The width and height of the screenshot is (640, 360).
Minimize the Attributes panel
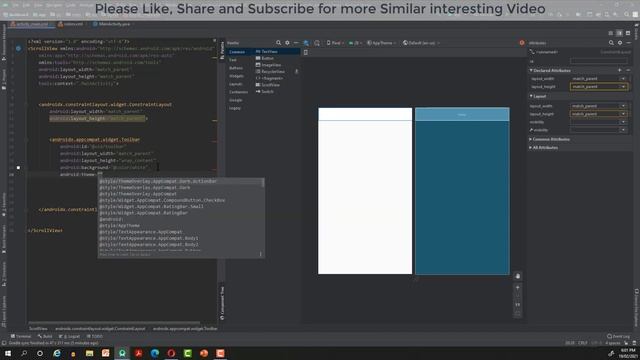629,43
